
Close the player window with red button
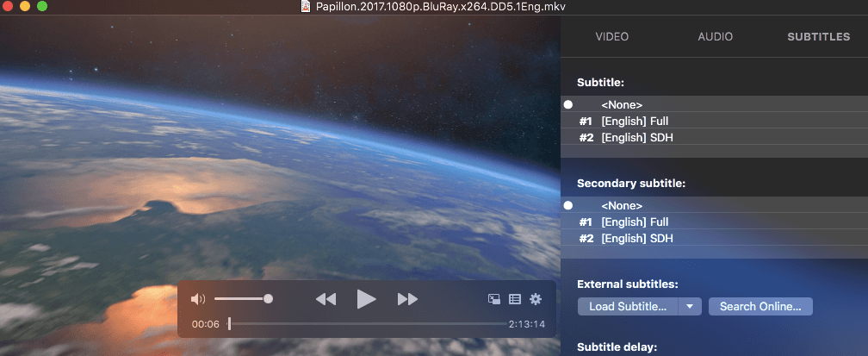click(x=7, y=6)
